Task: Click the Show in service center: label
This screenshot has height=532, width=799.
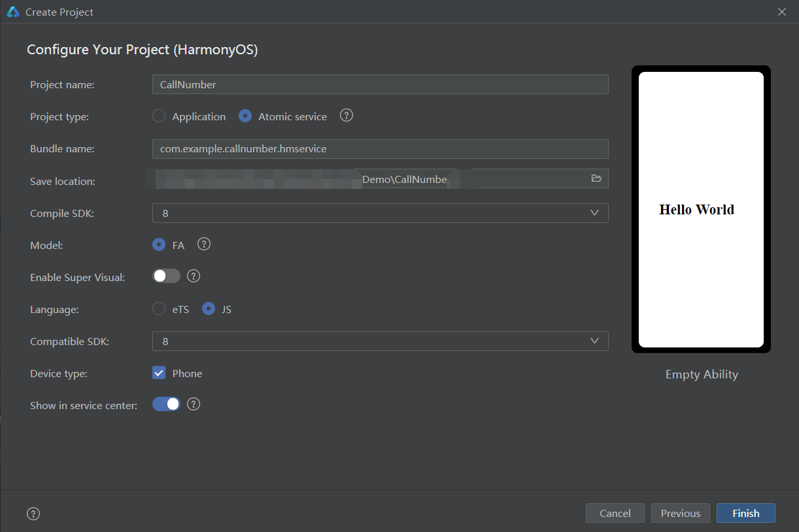Action: coord(84,405)
